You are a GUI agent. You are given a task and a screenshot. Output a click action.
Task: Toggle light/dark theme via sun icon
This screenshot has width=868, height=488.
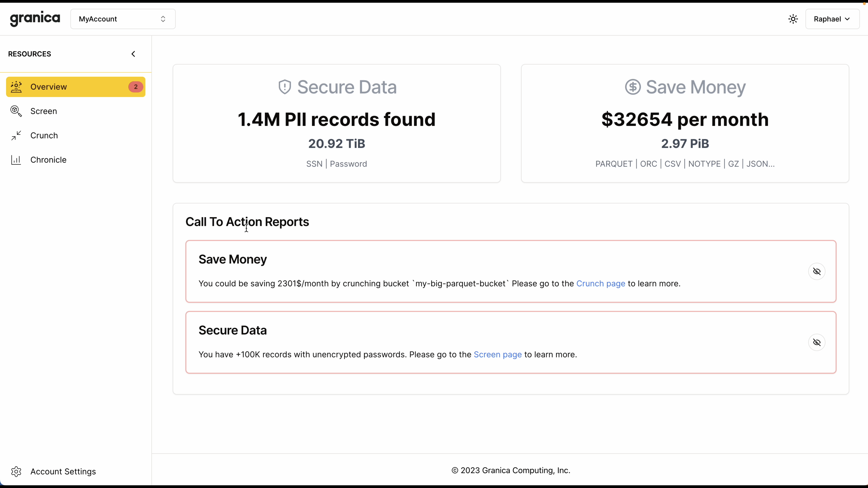pyautogui.click(x=793, y=19)
